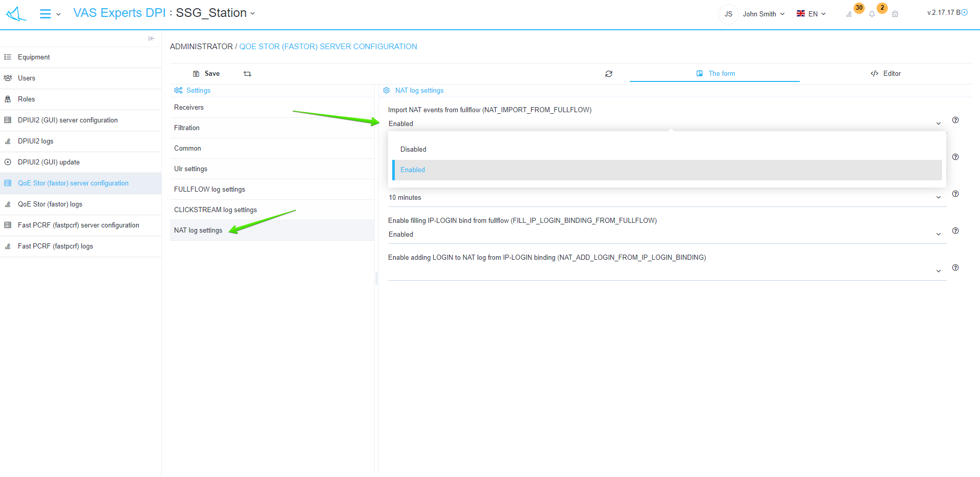Image resolution: width=980 pixels, height=477 pixels.
Task: Go to Fast PCRF (fastpcrf) logs
Action: click(x=55, y=246)
